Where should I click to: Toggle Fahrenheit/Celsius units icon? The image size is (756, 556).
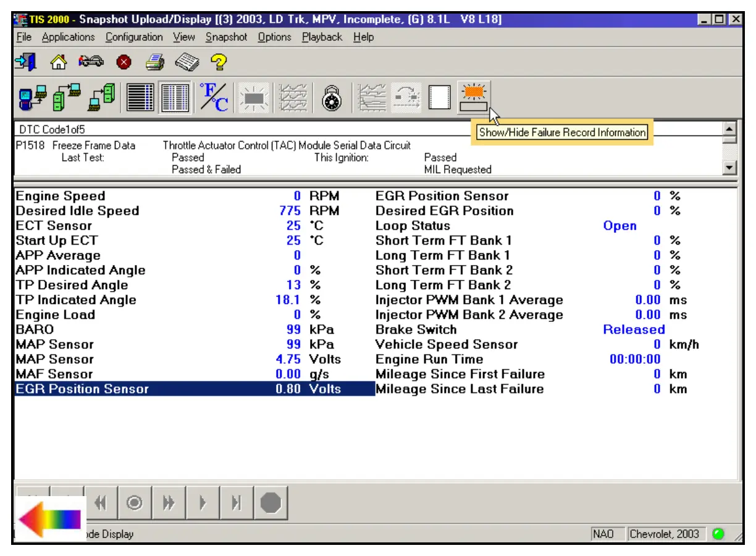click(x=214, y=98)
